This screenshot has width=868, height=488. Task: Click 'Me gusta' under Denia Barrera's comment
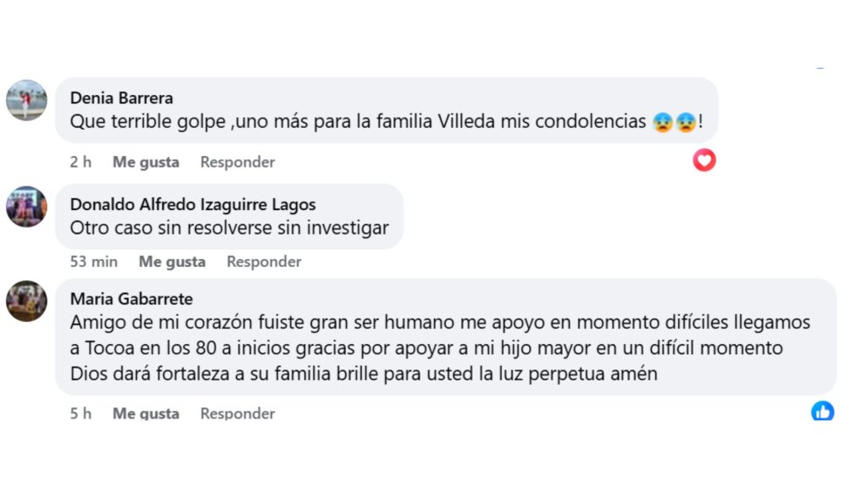point(146,161)
